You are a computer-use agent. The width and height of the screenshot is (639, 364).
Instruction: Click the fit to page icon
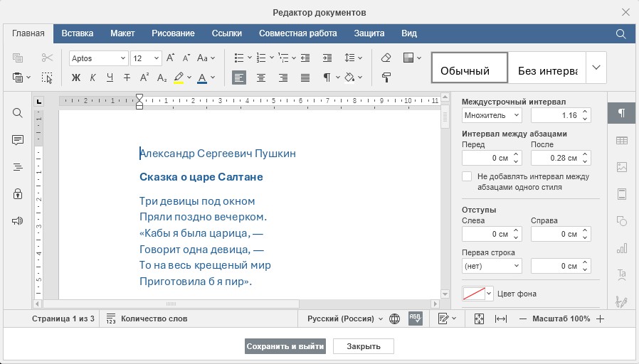[480, 318]
